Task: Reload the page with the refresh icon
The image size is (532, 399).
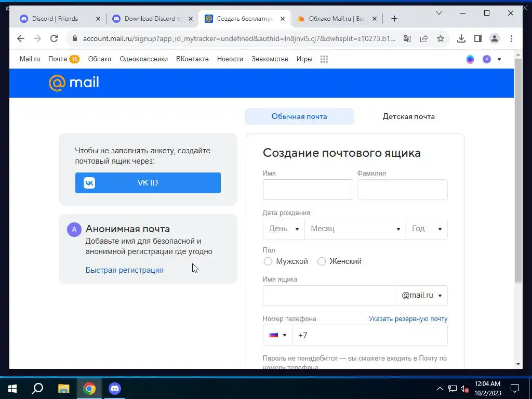Action: point(54,38)
